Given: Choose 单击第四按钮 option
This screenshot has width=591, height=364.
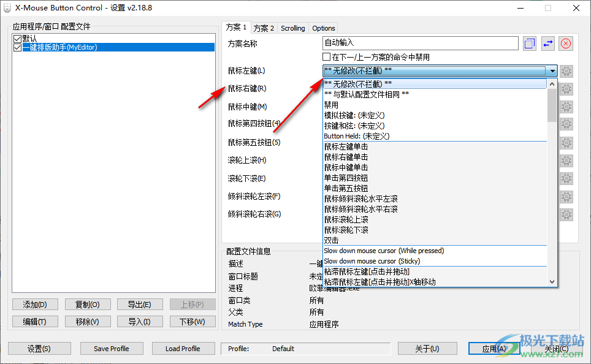Looking at the screenshot, I should pos(435,178).
